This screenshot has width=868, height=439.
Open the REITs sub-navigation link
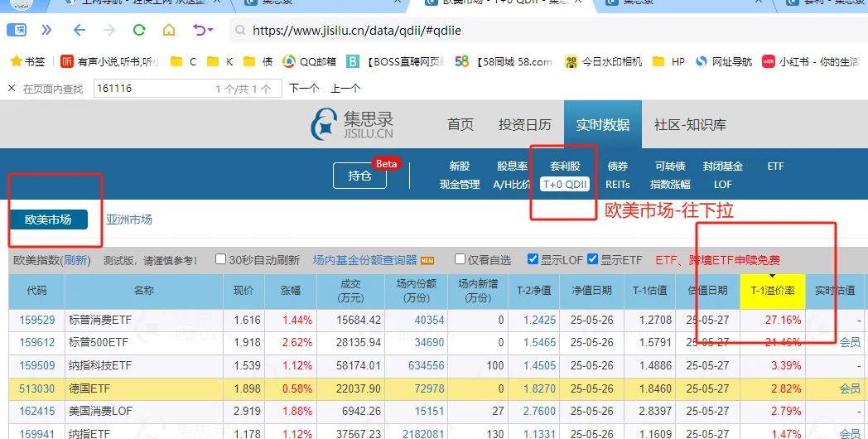617,185
